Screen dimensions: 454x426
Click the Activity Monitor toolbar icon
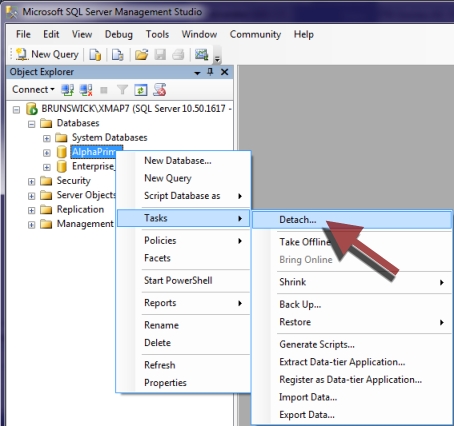tap(202, 55)
